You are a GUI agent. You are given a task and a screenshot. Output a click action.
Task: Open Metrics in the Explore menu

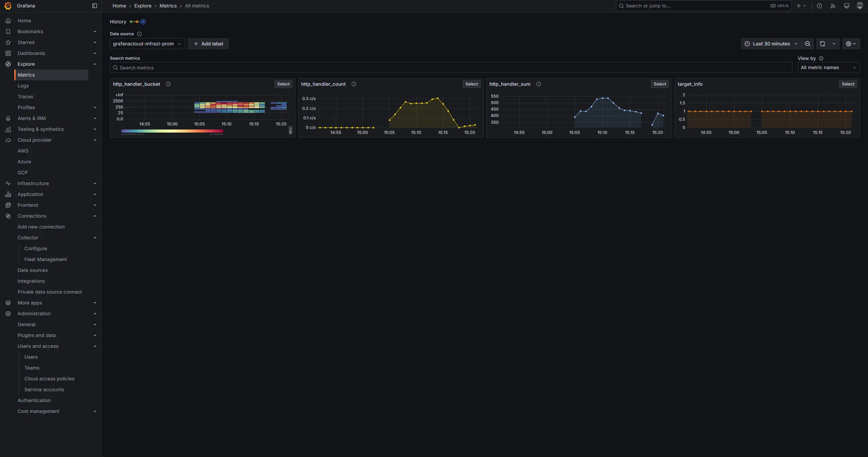click(x=51, y=75)
